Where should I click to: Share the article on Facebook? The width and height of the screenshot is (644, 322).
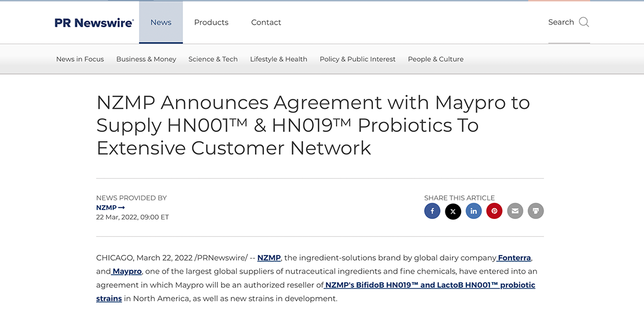[x=432, y=211]
